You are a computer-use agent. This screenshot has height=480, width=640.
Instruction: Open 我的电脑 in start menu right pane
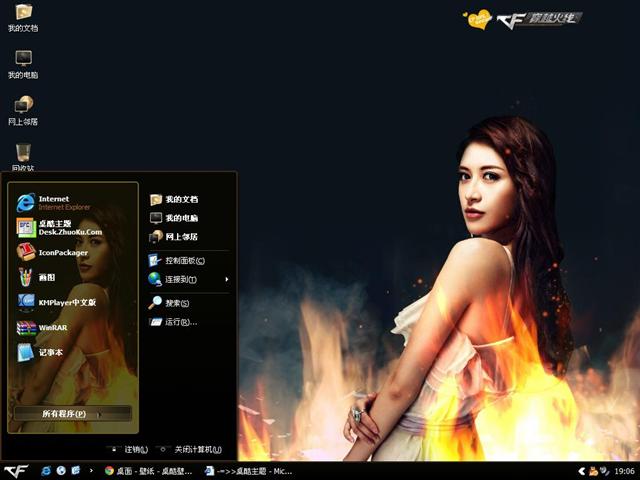(174, 218)
